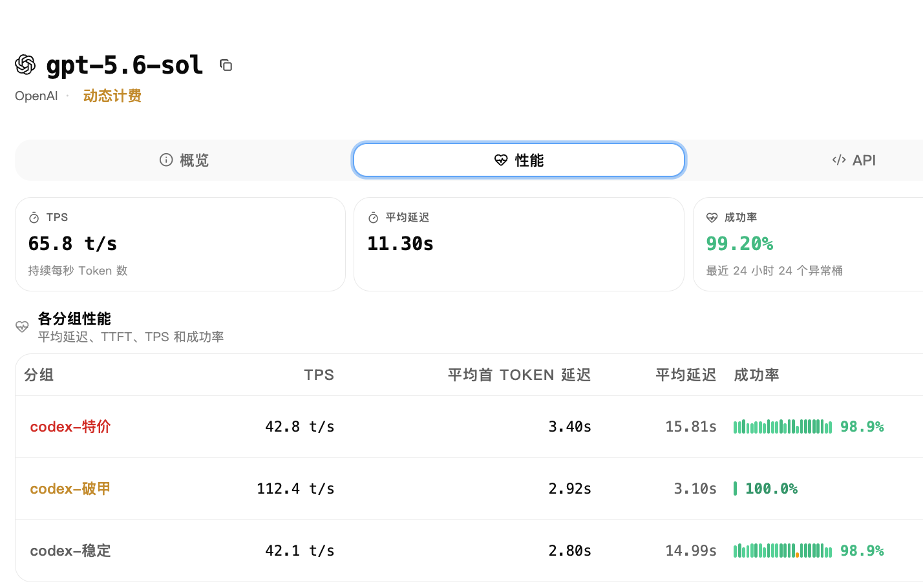The image size is (923, 588).
Task: Click the 平均延迟、TTFT、TPS 和成功率 subtitle
Action: [x=131, y=337]
